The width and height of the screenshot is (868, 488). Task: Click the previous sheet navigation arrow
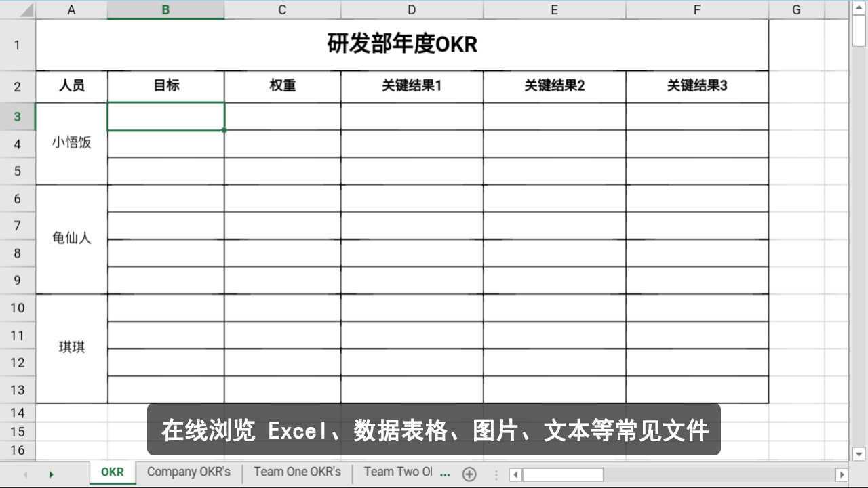click(26, 474)
